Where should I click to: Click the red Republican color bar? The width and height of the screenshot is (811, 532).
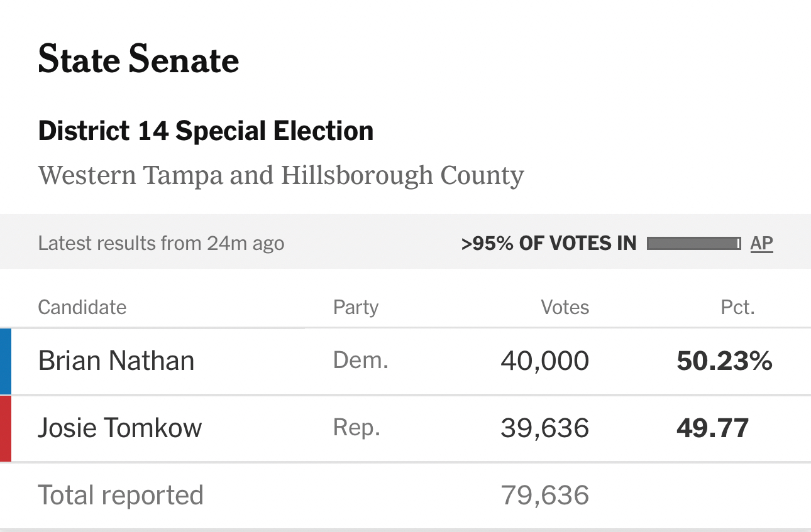[x=6, y=428]
